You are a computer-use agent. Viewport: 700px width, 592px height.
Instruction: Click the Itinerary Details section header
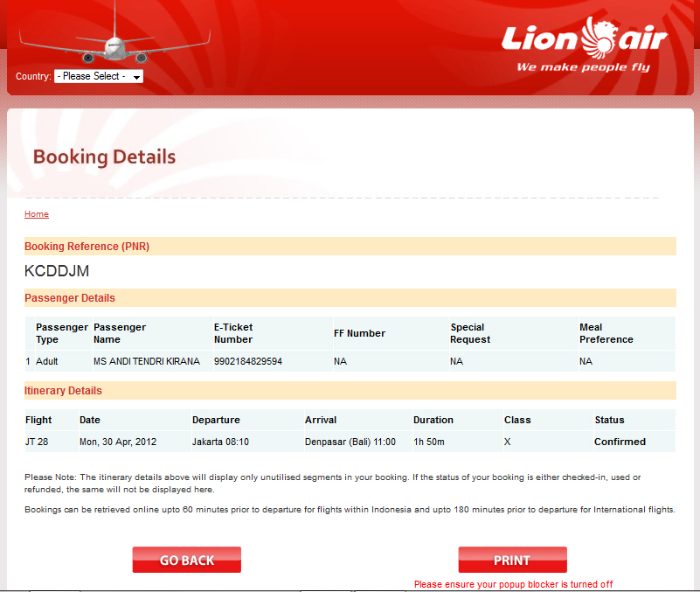pos(63,391)
